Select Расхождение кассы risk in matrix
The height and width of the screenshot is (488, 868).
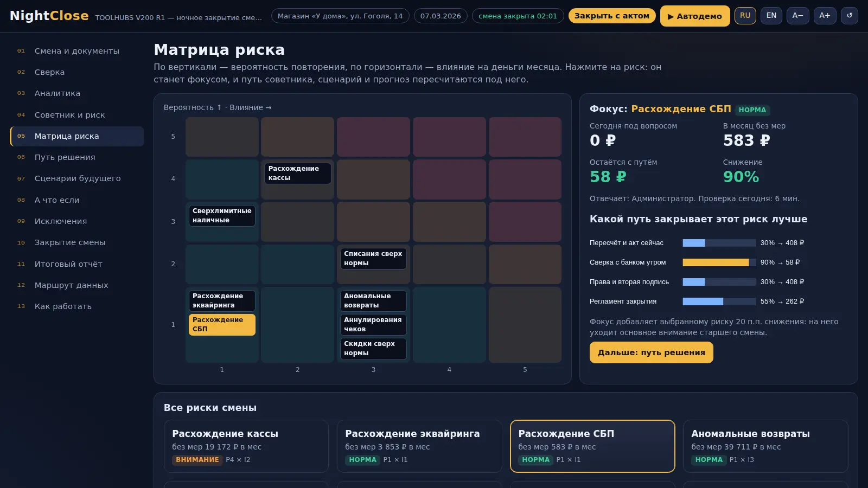(297, 173)
